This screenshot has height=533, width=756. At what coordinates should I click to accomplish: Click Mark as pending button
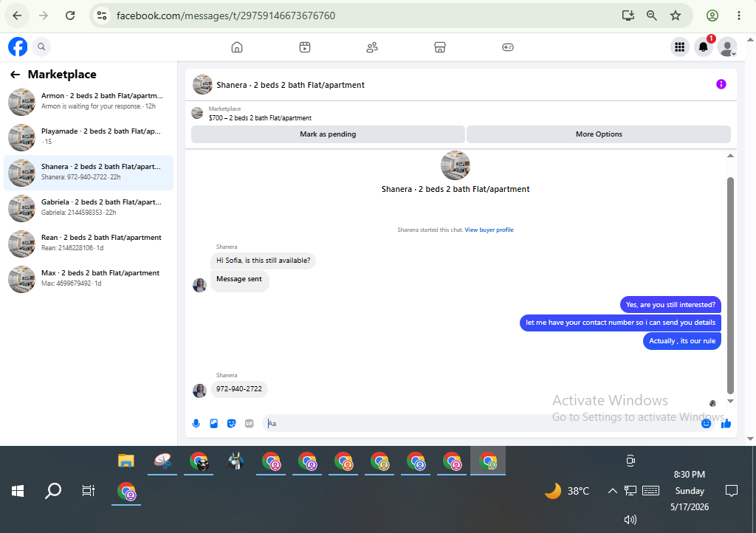(328, 134)
